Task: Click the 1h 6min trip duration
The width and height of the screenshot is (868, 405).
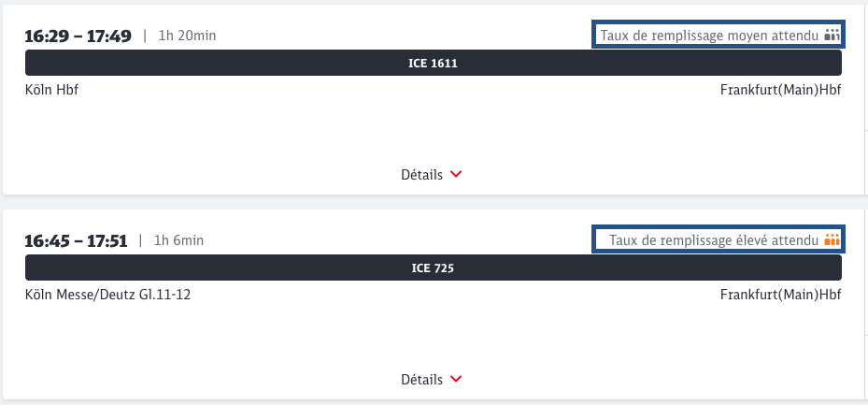Action: [x=180, y=240]
